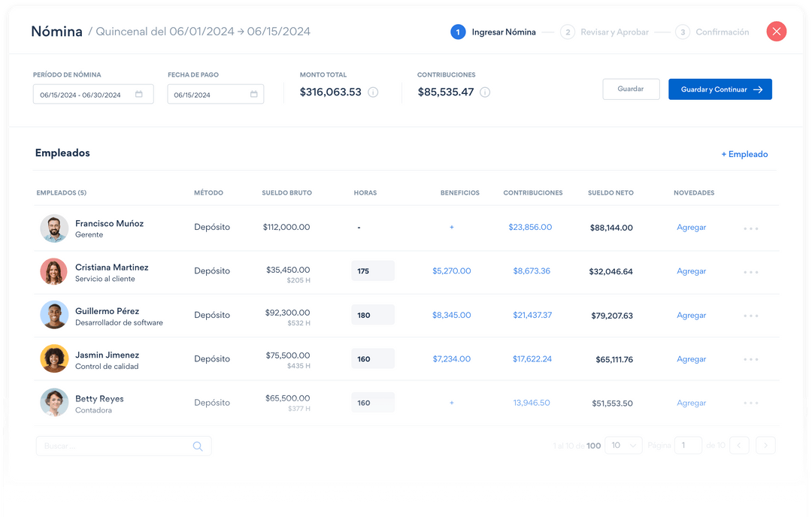
Task: Go to previous page with left chevron
Action: [739, 445]
